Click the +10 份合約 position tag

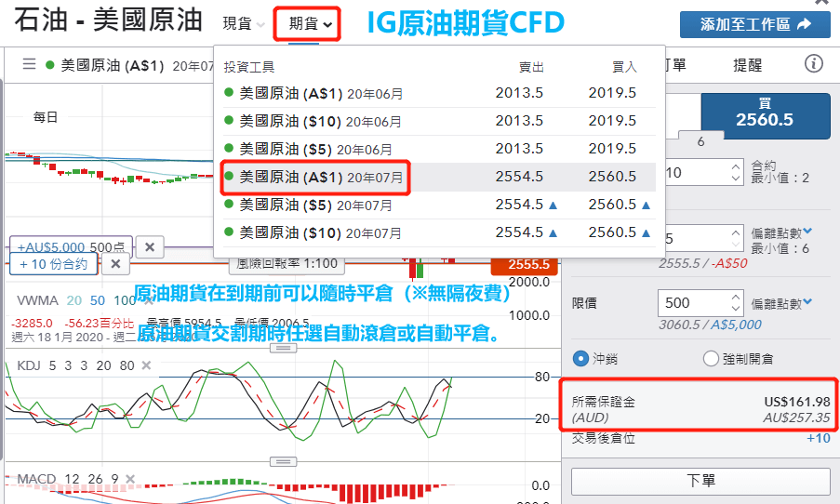[54, 264]
